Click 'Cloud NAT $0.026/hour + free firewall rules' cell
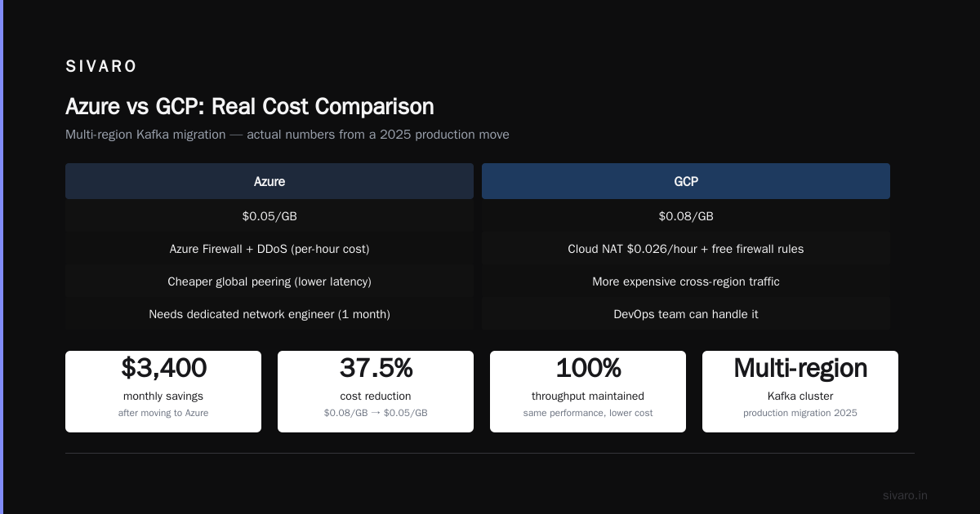 pyautogui.click(x=686, y=249)
